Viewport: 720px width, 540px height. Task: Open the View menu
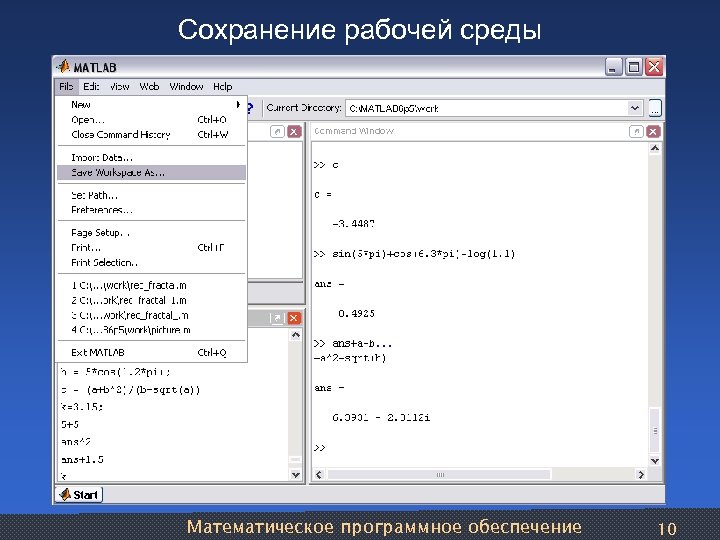[x=119, y=87]
